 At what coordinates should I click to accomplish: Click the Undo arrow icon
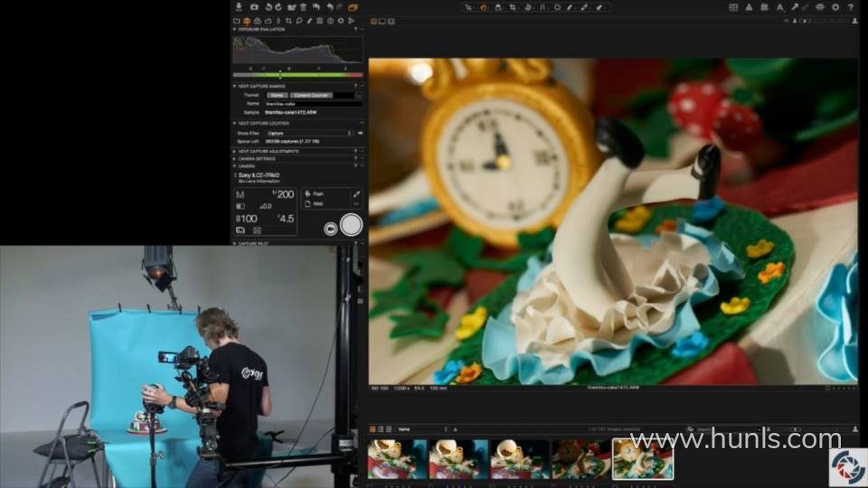coord(330,7)
